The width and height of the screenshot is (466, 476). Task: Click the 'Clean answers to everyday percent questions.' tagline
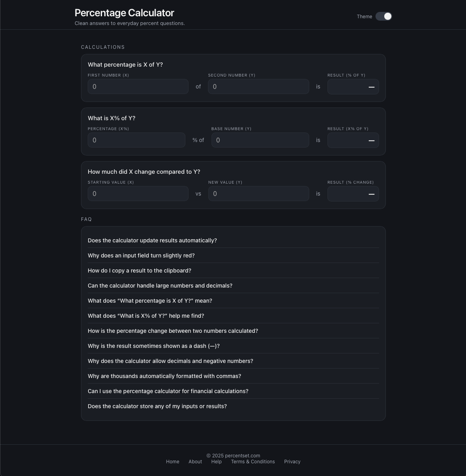pyautogui.click(x=130, y=23)
